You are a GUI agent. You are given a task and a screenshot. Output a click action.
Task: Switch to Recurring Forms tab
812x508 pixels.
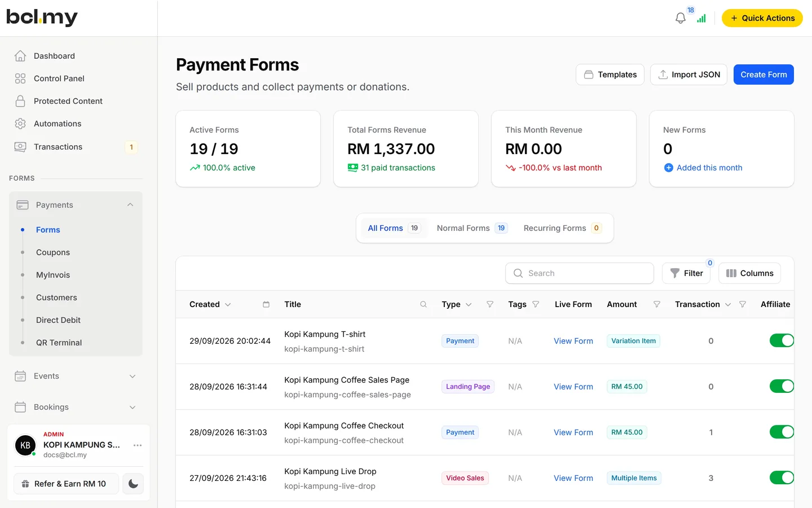coord(563,228)
